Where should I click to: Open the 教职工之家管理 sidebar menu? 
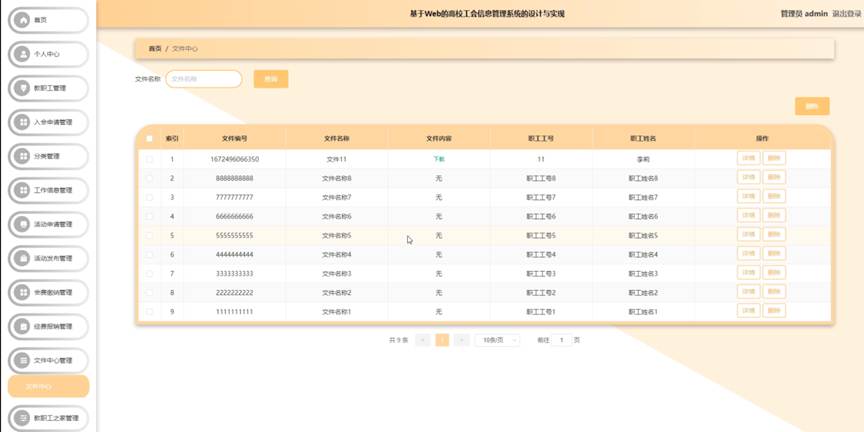click(x=48, y=418)
